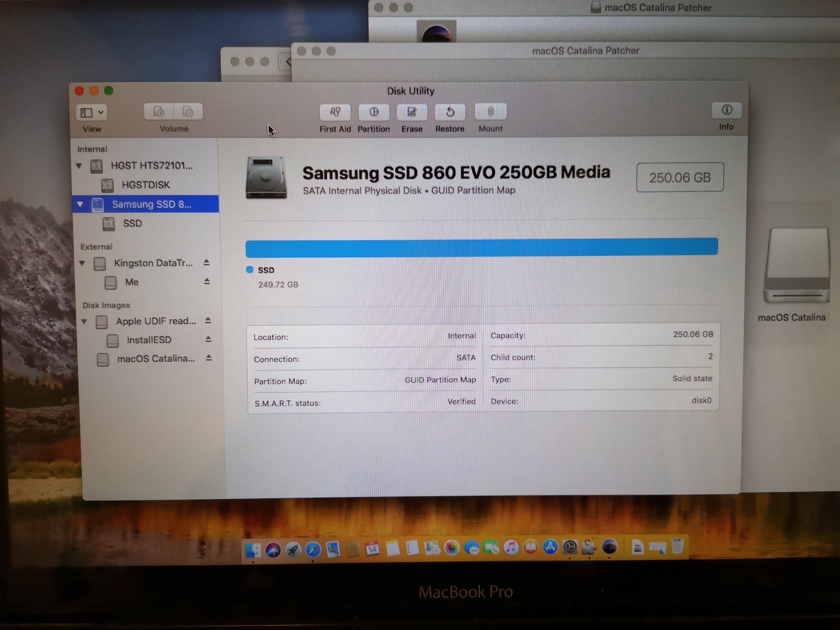Viewport: 840px width, 630px height.
Task: Click the disk0 device value
Action: [x=701, y=400]
